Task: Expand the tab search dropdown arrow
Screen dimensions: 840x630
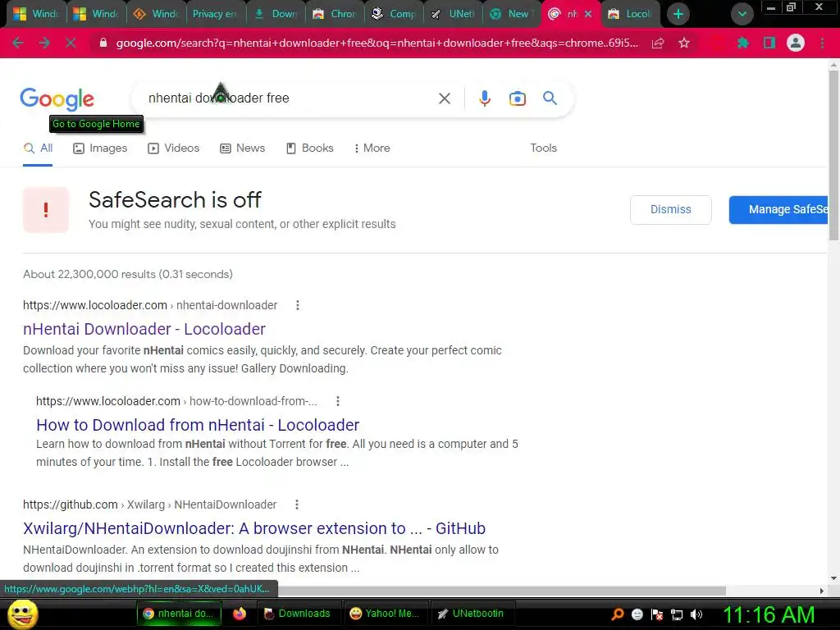Action: tap(742, 14)
